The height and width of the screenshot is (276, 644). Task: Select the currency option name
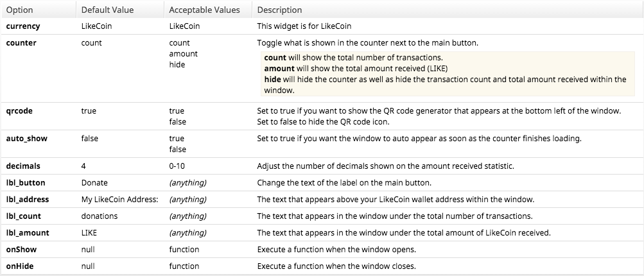(23, 26)
